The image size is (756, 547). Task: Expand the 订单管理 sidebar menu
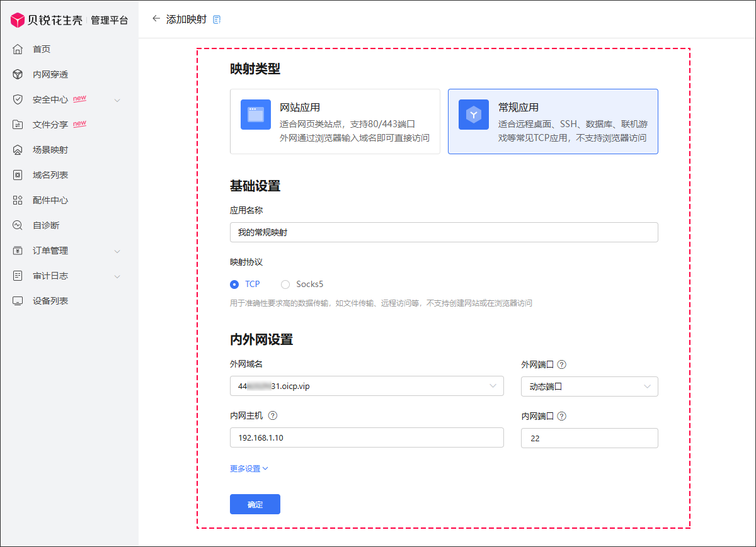[x=117, y=251]
